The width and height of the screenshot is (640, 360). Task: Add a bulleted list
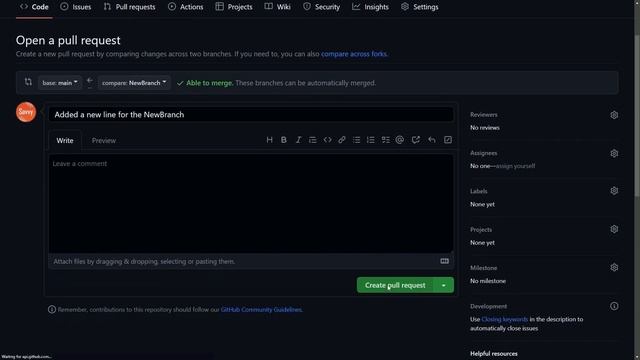click(x=356, y=140)
